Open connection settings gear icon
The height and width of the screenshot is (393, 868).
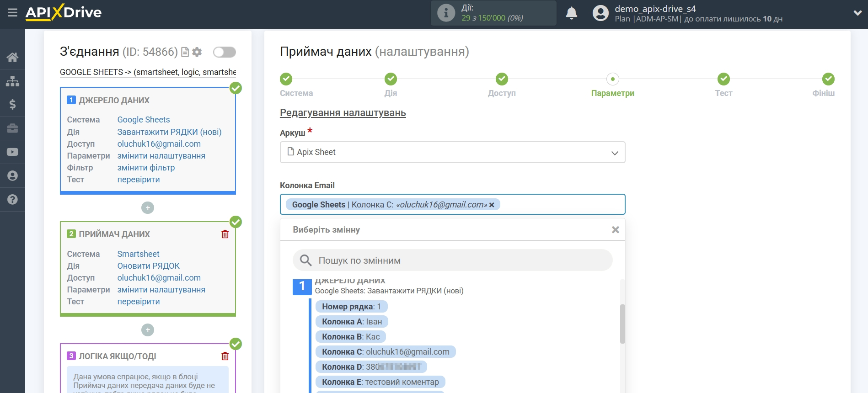coord(197,52)
